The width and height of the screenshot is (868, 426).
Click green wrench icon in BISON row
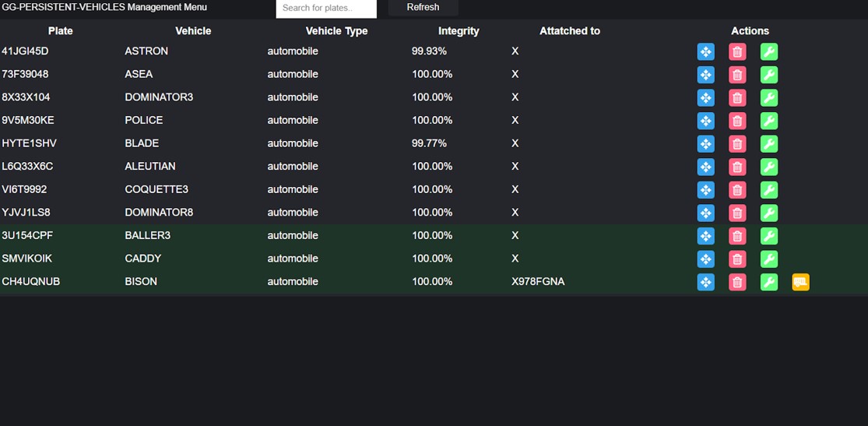coord(768,282)
